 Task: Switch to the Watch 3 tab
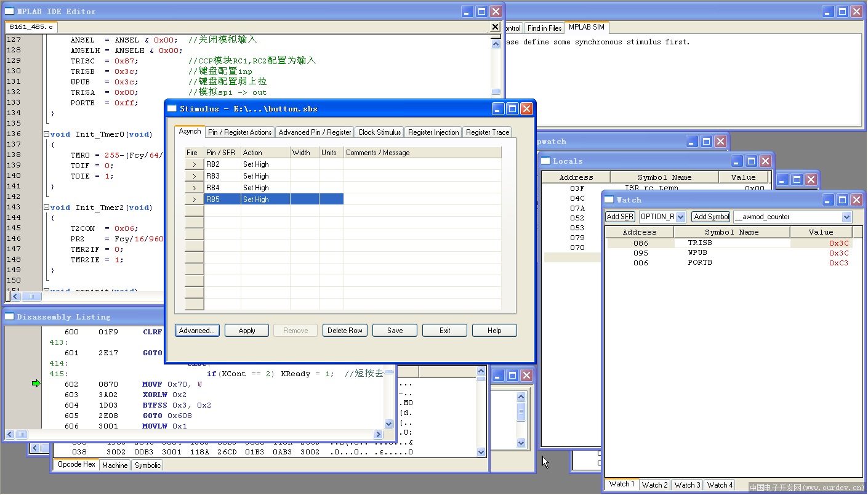[686, 485]
